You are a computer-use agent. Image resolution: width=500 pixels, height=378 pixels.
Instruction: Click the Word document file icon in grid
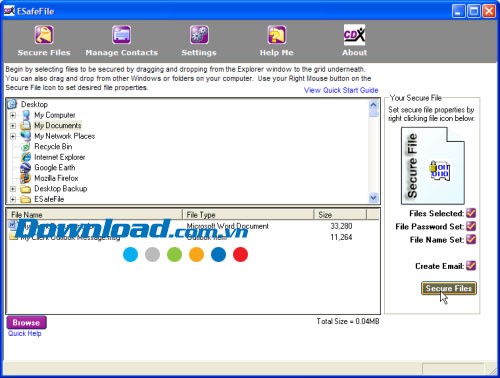click(x=13, y=225)
